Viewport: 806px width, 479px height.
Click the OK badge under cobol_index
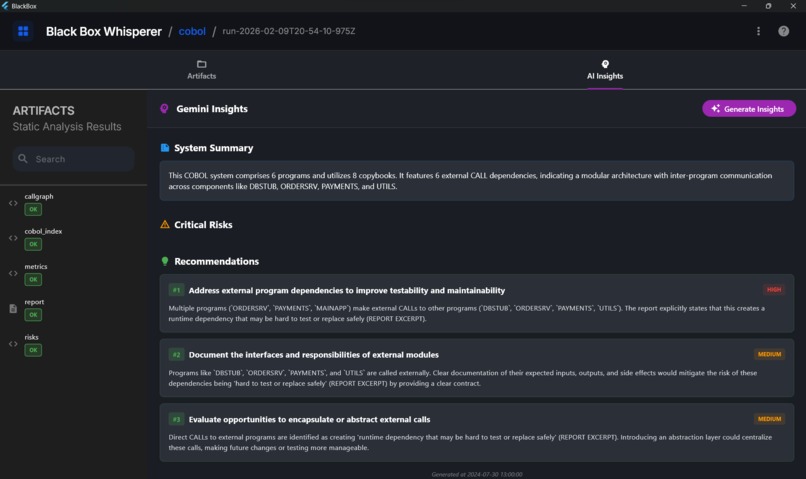click(x=33, y=245)
